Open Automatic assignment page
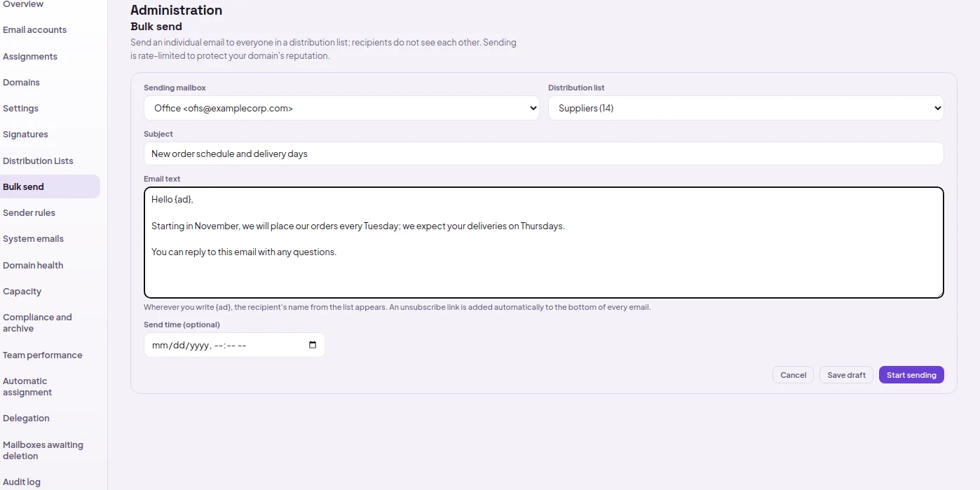Viewport: 980px width, 490px height. [27, 387]
